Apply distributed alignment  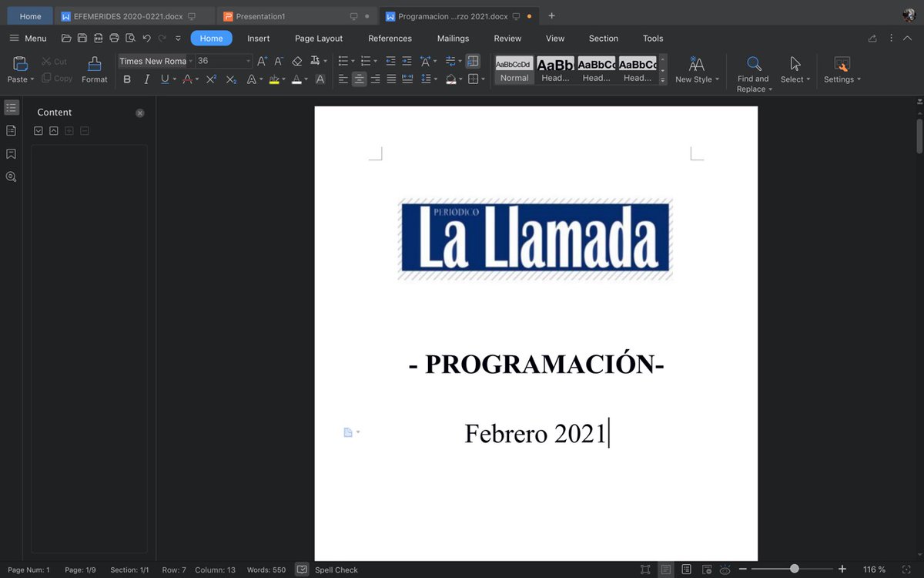[407, 79]
